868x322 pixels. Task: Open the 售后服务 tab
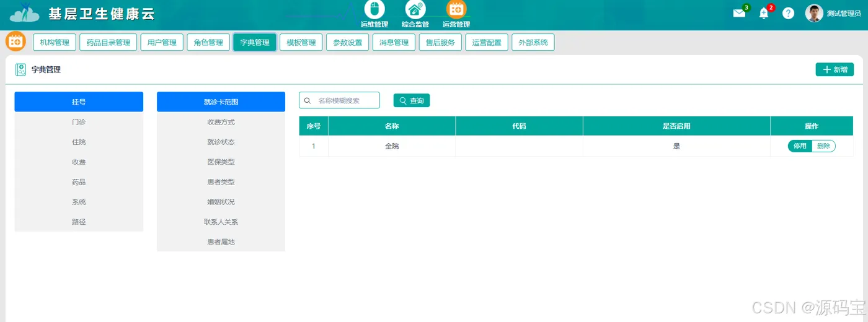440,42
